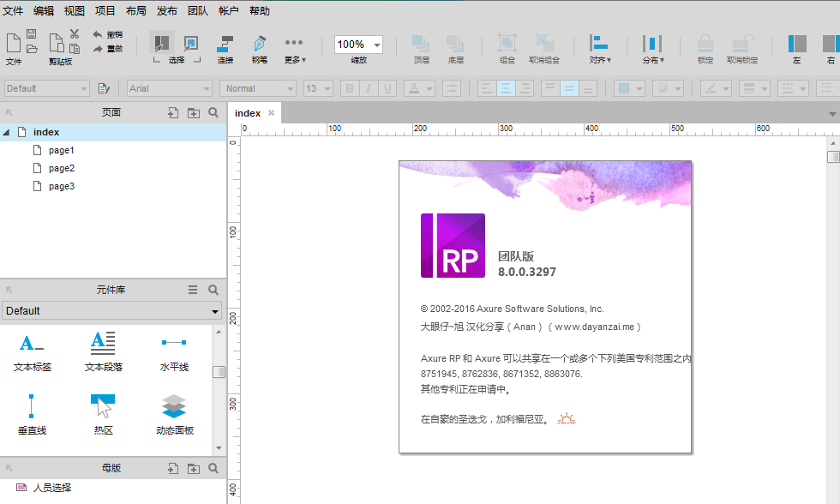
Task: Switch to the index tab
Action: (x=248, y=112)
